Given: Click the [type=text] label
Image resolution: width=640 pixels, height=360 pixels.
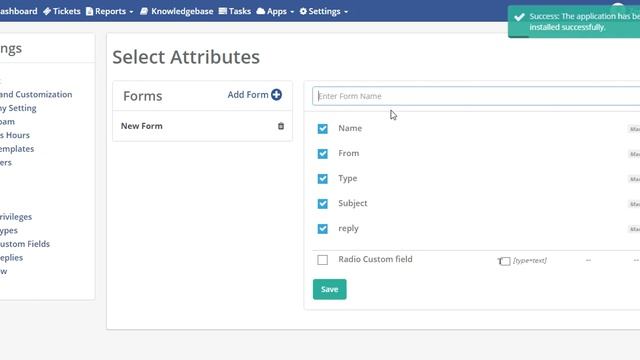Looking at the screenshot, I should [530, 260].
